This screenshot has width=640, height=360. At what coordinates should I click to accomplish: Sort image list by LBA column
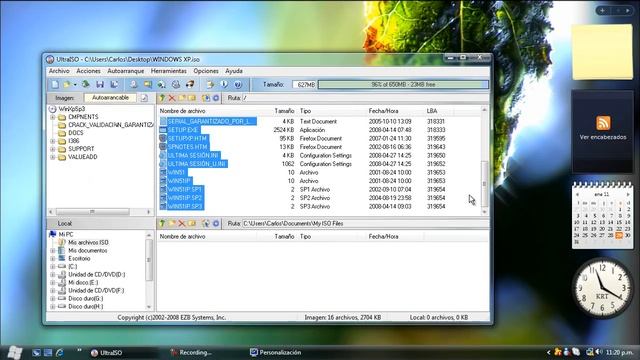[x=432, y=111]
